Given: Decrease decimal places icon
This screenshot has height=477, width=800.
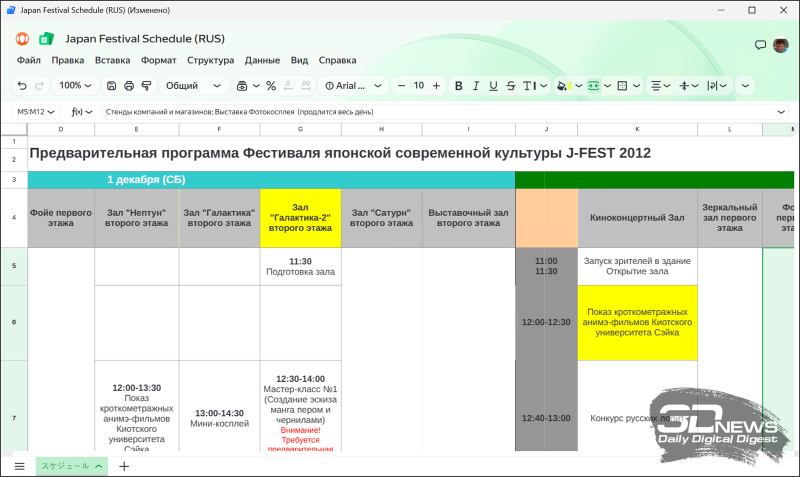Looking at the screenshot, I should pos(288,86).
